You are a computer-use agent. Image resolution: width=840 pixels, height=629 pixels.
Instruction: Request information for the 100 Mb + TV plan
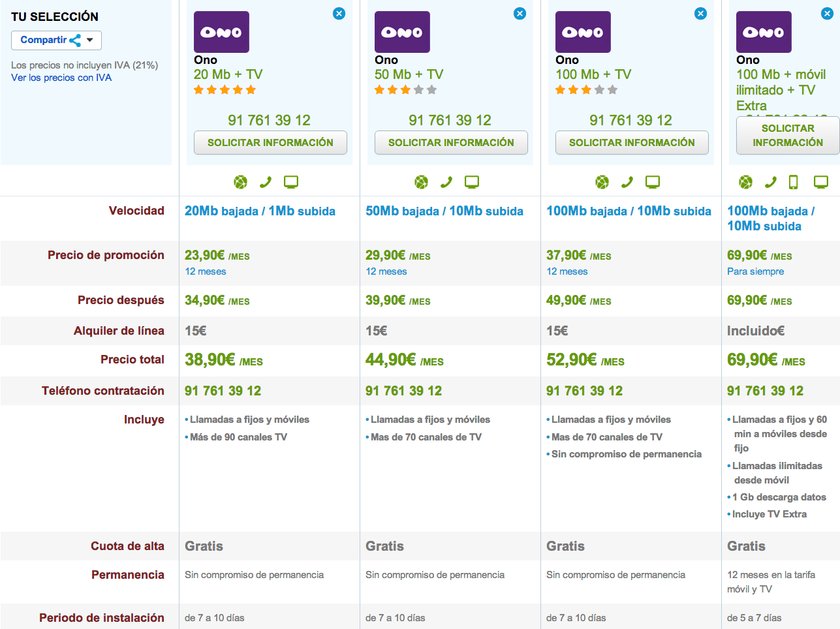632,143
